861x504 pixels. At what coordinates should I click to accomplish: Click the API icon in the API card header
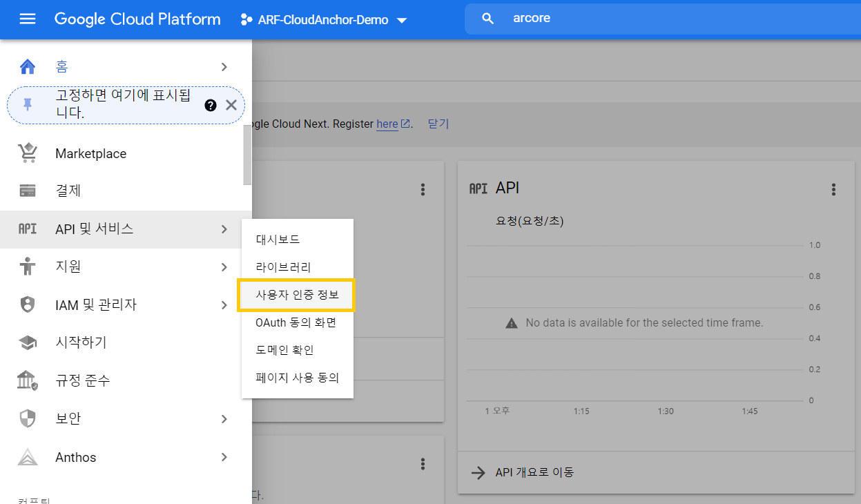click(478, 188)
